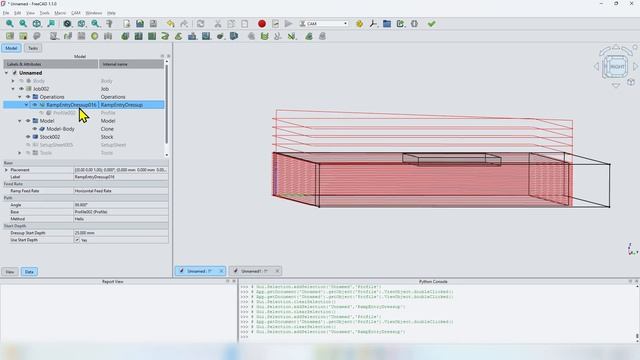Collapse the Operations tree node
Image resolution: width=640 pixels, height=360 pixels.
(19, 97)
